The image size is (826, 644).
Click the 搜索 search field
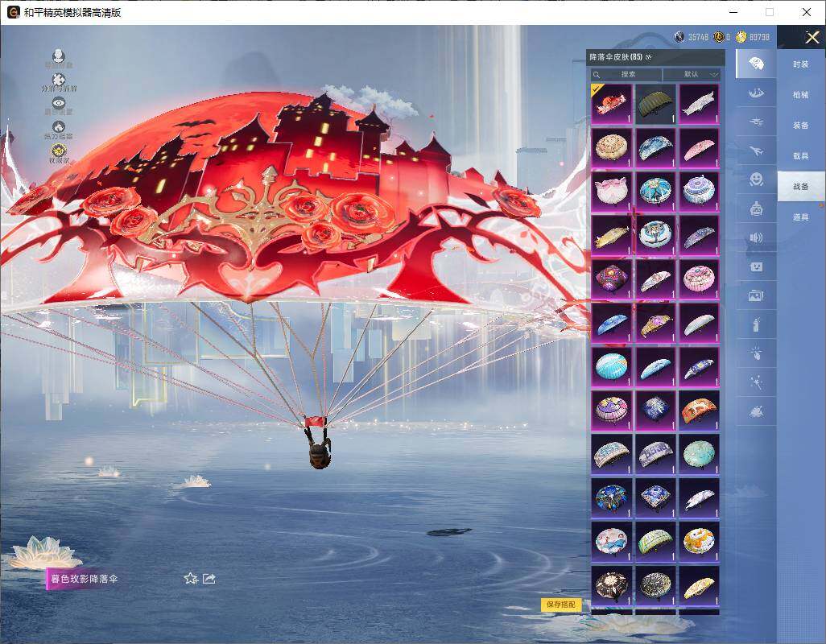pos(626,74)
